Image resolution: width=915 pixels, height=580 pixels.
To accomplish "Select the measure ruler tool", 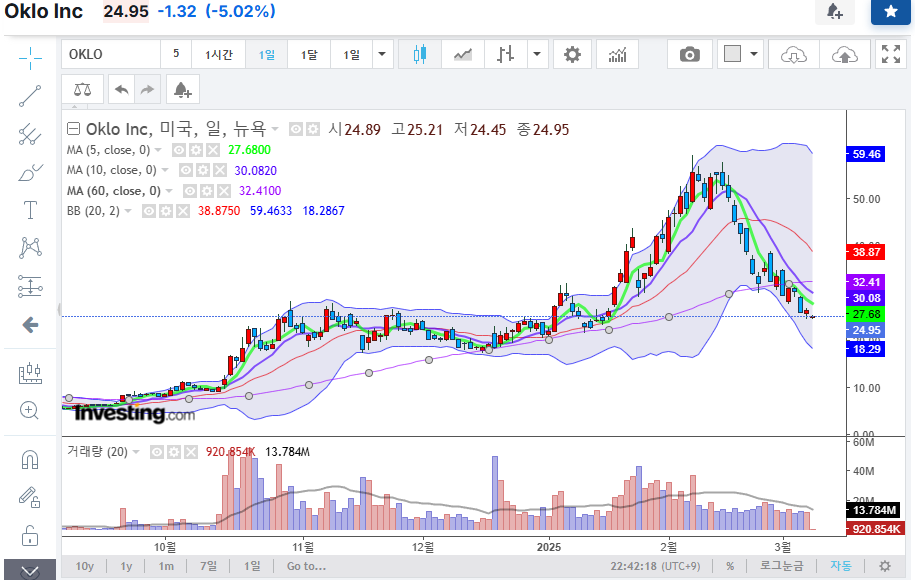I will 30,373.
